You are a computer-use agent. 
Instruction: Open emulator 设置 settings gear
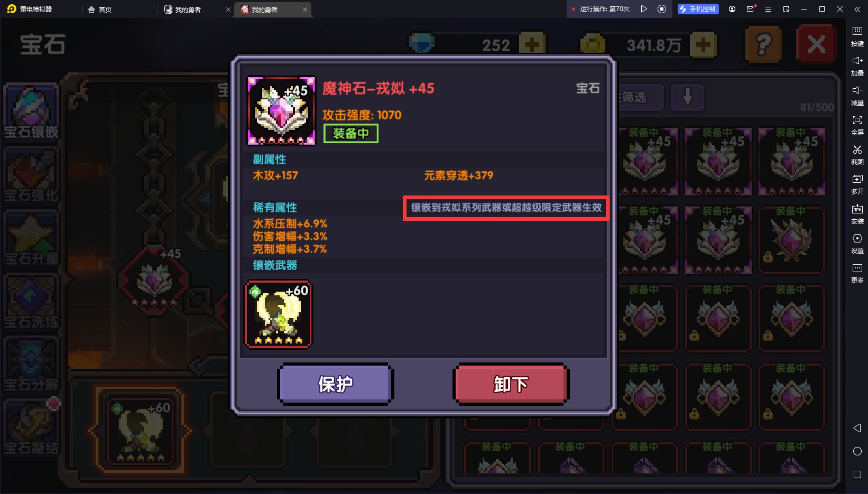[x=857, y=243]
